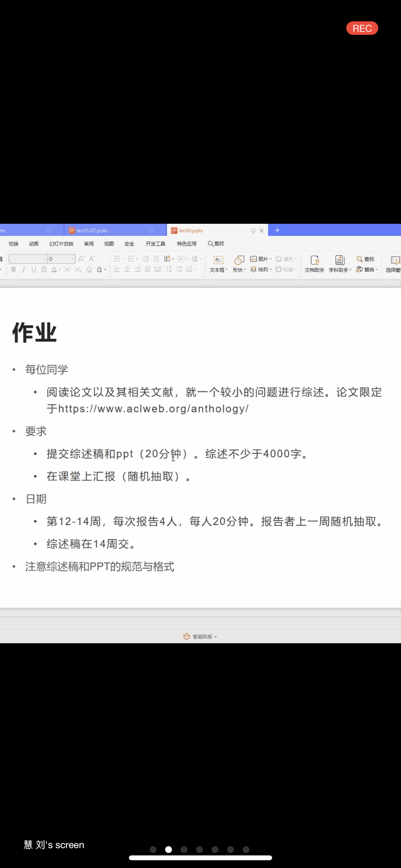Click 查找 find in the ribbon group

[x=366, y=259]
